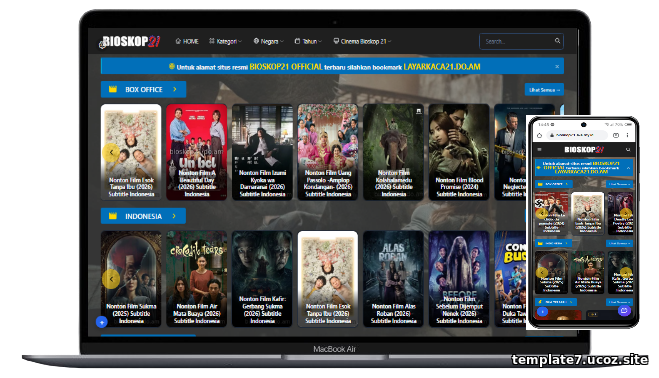659x378 pixels.
Task: Click the Bioskop21 logo on the phone
Action: [584, 150]
